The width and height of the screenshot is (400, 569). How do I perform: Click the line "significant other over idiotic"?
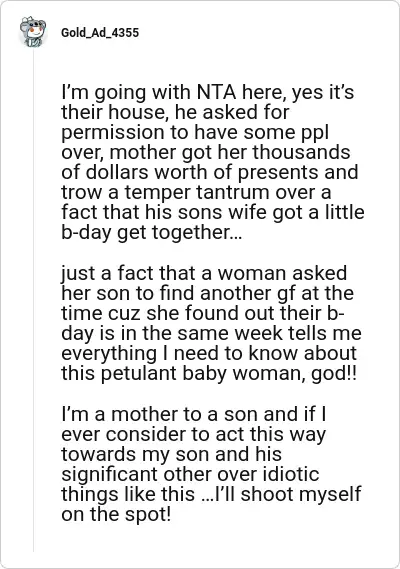pyautogui.click(x=190, y=474)
